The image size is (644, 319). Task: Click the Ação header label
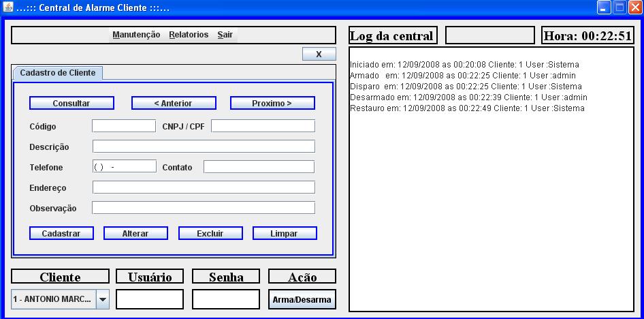(x=302, y=277)
